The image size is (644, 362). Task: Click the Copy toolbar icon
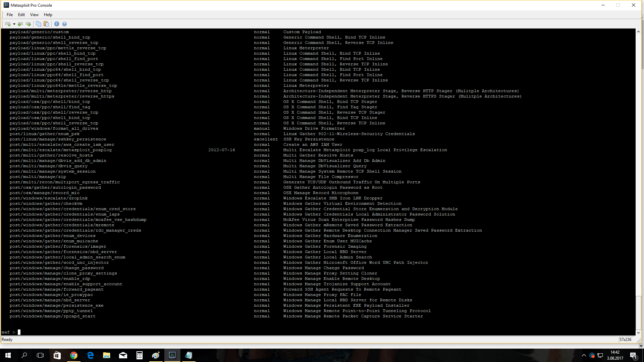(x=39, y=24)
